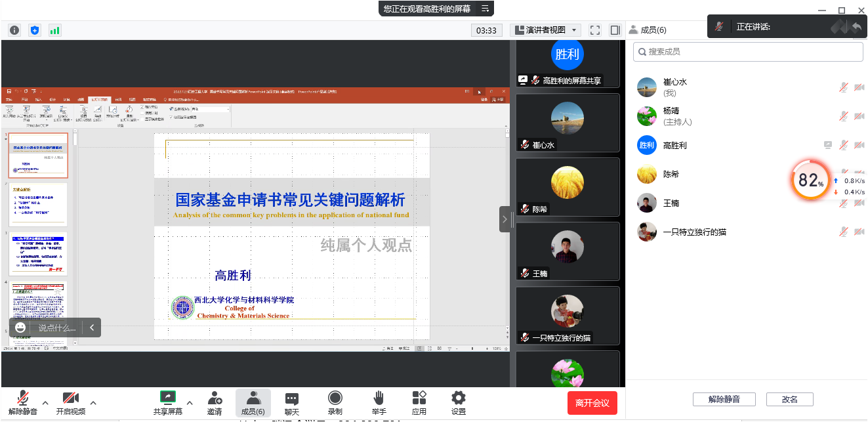Open the Chat (聊天) panel

click(292, 402)
